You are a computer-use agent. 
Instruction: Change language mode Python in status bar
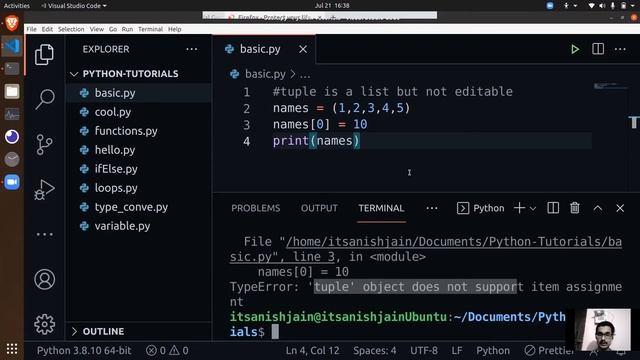[493, 350]
